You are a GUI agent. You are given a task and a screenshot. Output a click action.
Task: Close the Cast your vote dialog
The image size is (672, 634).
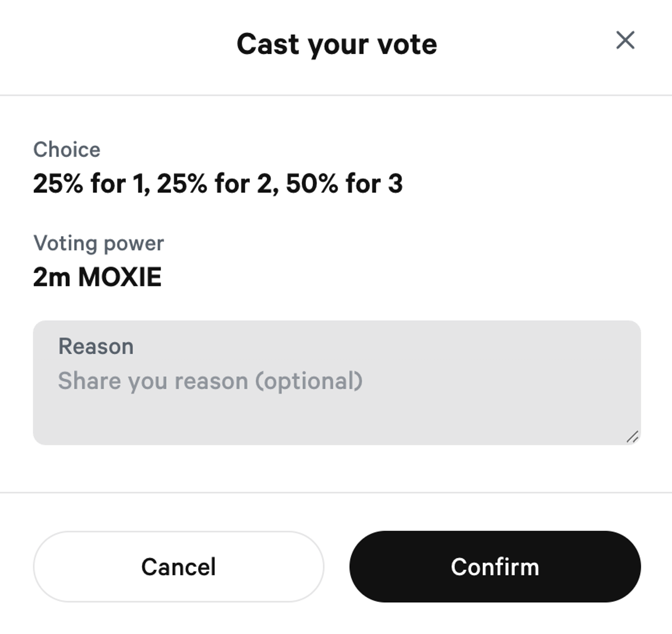pyautogui.click(x=625, y=40)
